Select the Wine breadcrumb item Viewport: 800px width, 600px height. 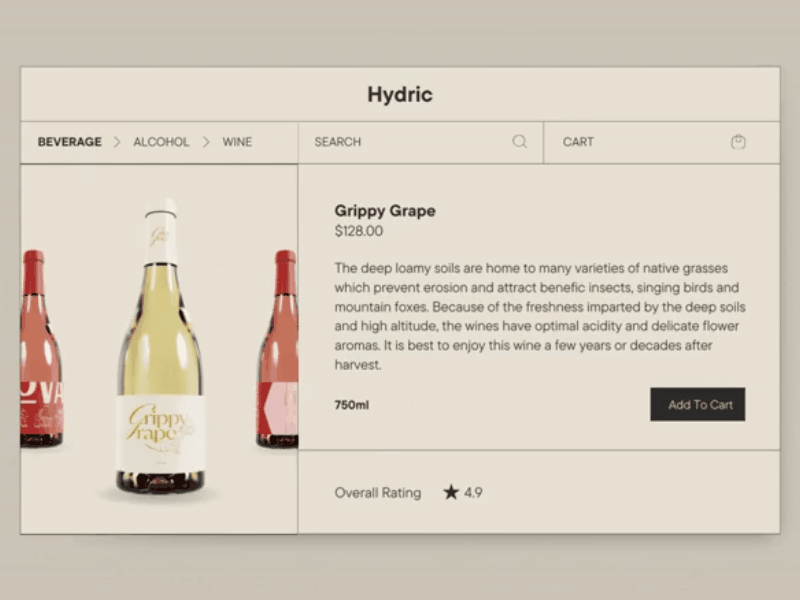point(237,142)
